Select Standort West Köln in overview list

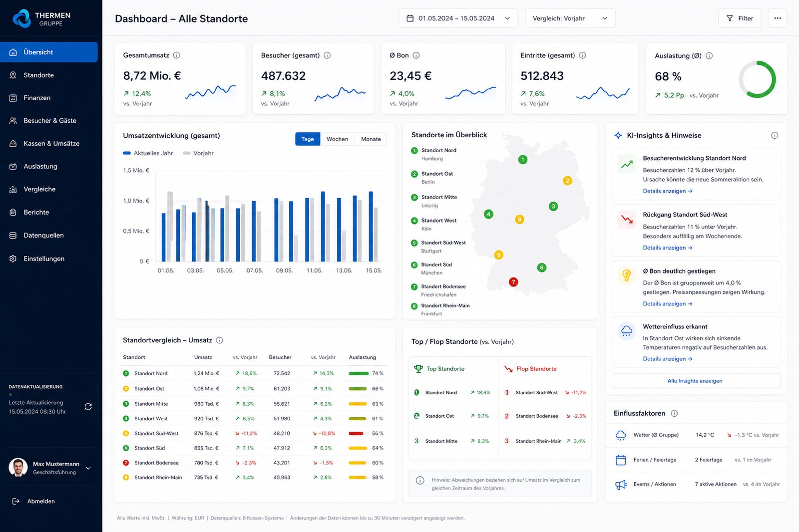pos(434,225)
